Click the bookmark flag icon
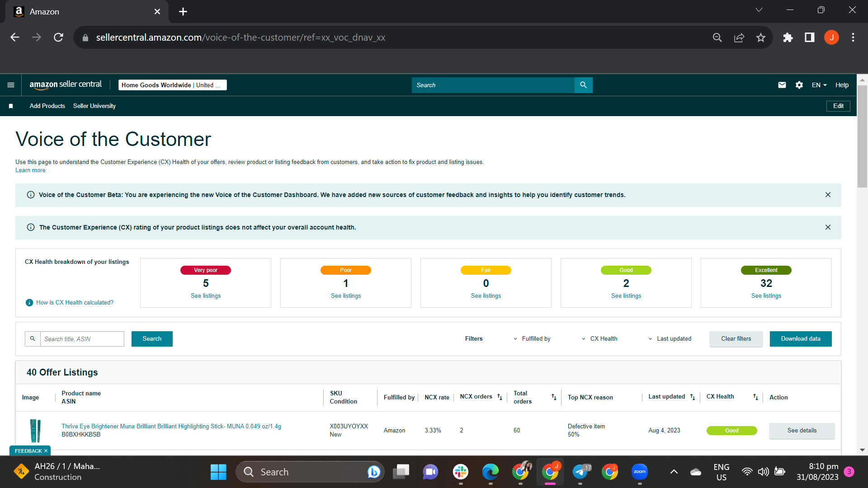Image resolution: width=868 pixels, height=488 pixels. (11, 106)
